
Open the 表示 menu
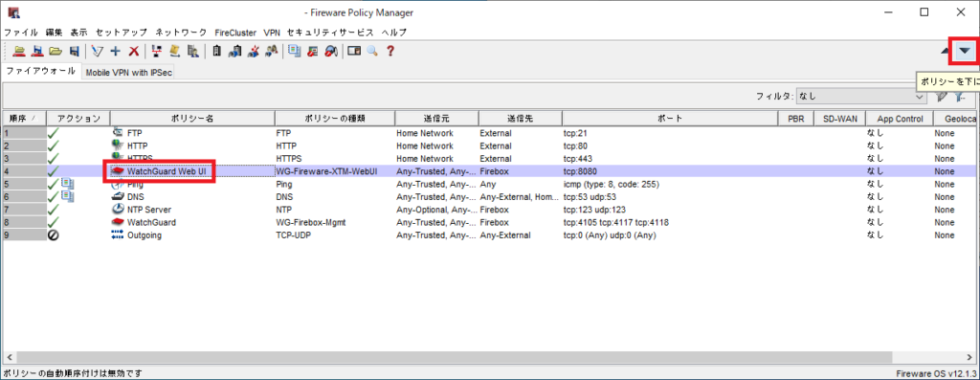(x=78, y=32)
